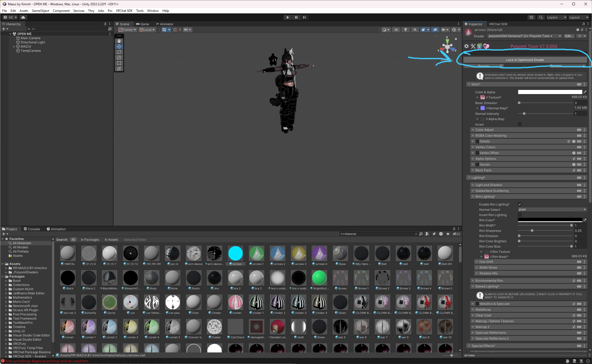Screen dimensions: 592x364
Task: Select the Rotate tool in scene toolbar
Action: coord(119,52)
